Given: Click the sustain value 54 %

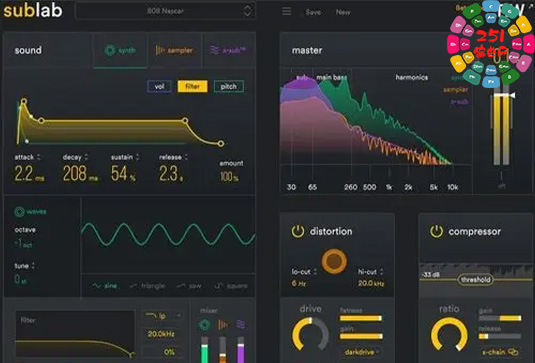Looking at the screenshot, I should point(123,173).
